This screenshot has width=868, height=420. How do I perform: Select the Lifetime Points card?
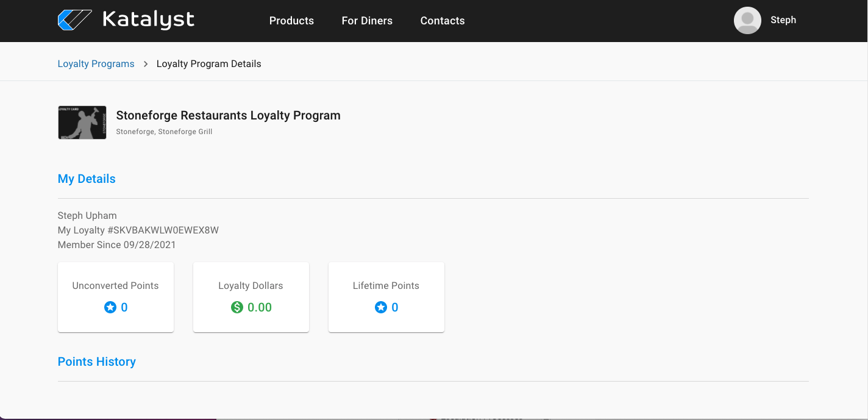[x=386, y=297]
